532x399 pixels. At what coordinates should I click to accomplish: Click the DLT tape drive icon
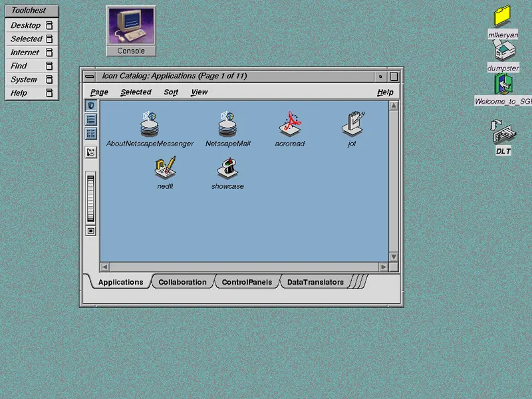(503, 132)
